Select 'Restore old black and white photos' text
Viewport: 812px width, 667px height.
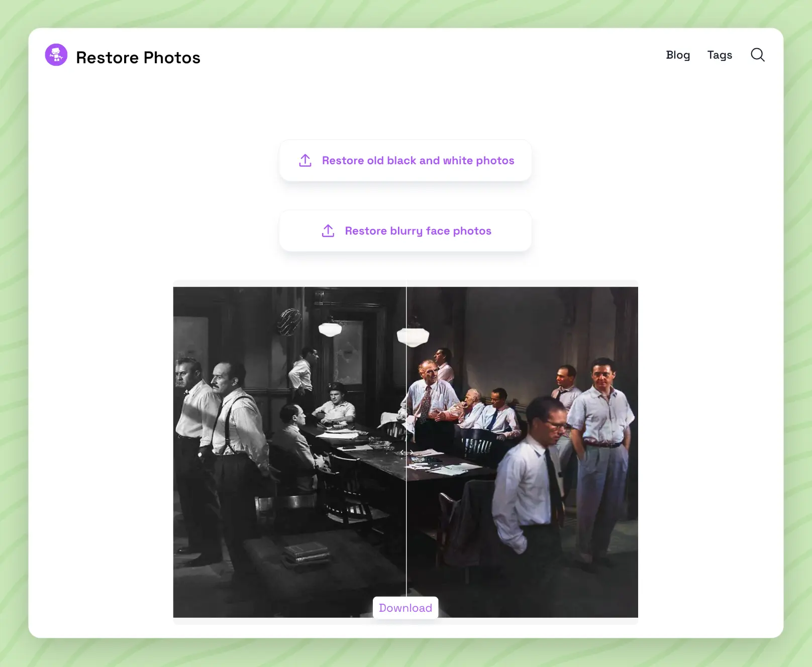pyautogui.click(x=418, y=161)
